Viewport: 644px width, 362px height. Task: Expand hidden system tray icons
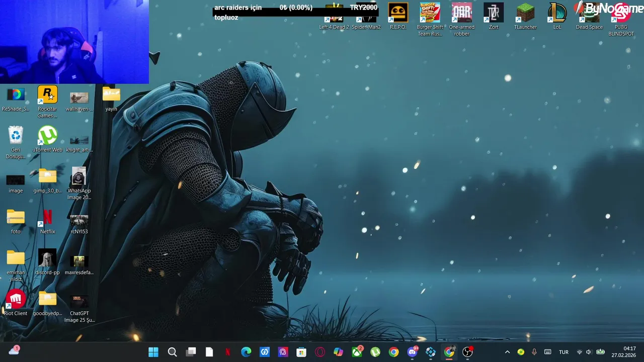(x=507, y=352)
